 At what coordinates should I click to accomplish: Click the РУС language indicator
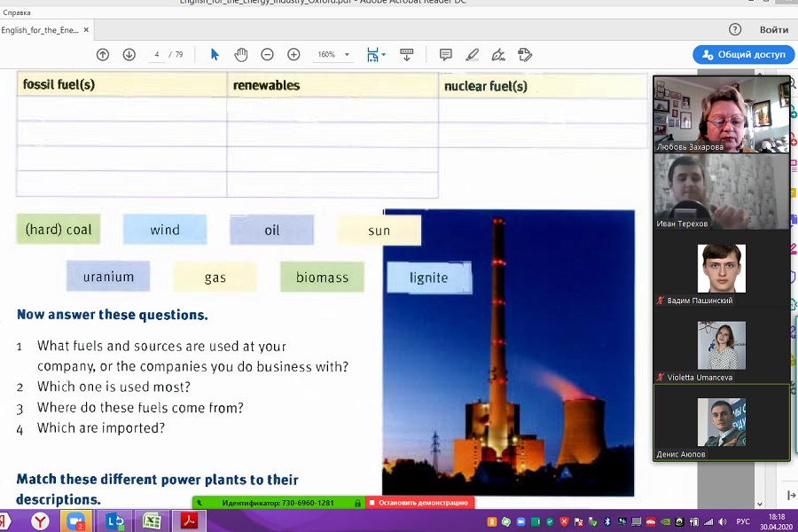[743, 522]
